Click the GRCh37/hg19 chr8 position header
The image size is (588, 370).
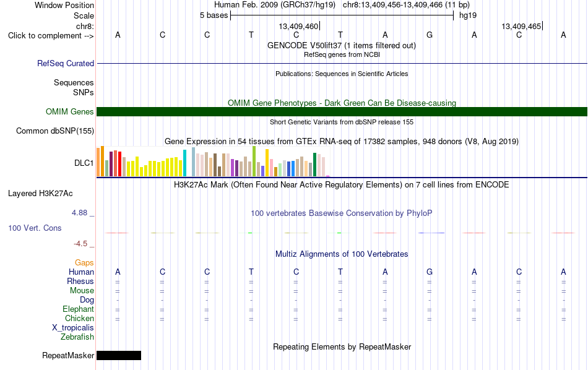click(342, 5)
